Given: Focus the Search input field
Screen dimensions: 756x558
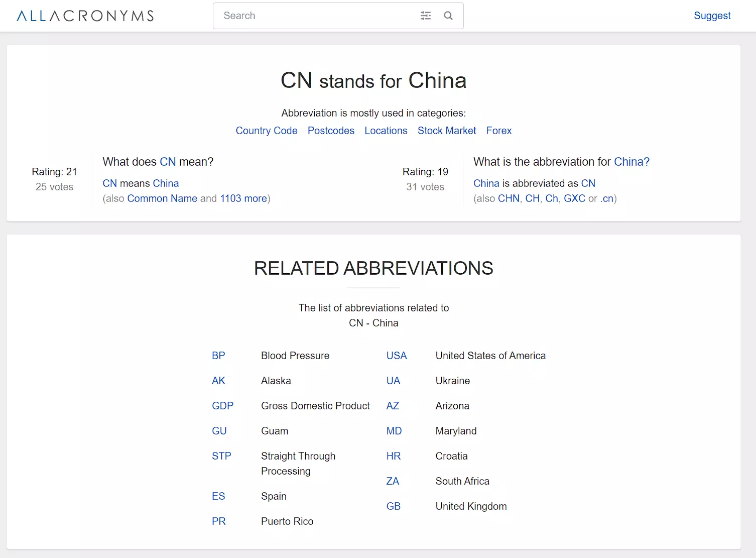Looking at the screenshot, I should 316,16.
